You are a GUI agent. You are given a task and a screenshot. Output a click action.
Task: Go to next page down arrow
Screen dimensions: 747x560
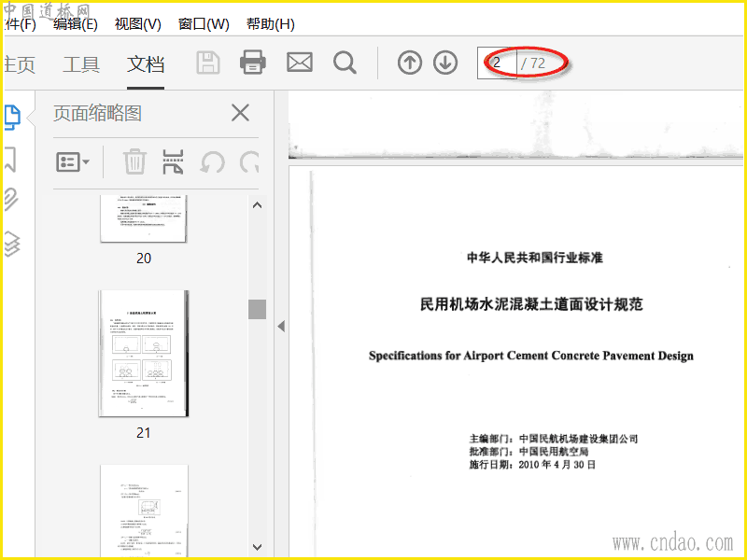[x=445, y=63]
